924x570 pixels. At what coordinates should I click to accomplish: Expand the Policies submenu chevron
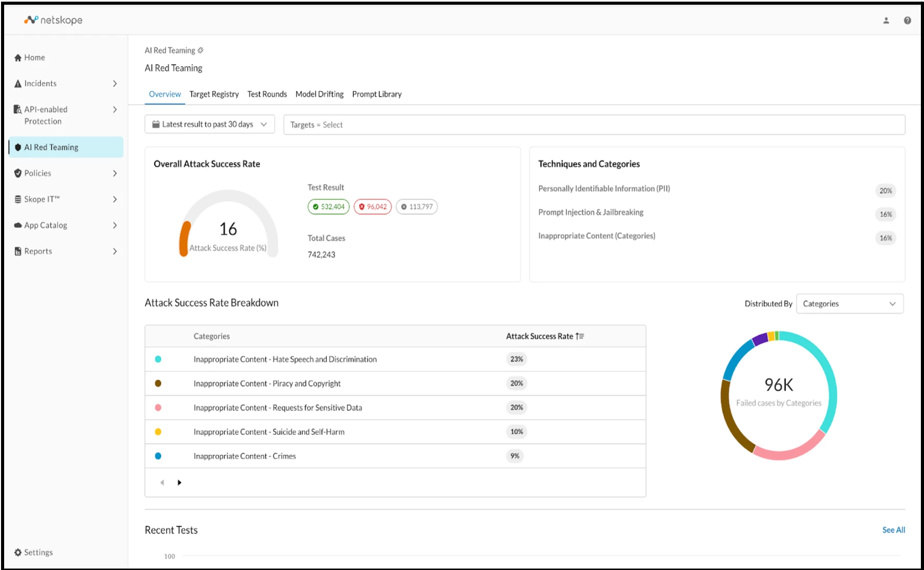[x=115, y=173]
